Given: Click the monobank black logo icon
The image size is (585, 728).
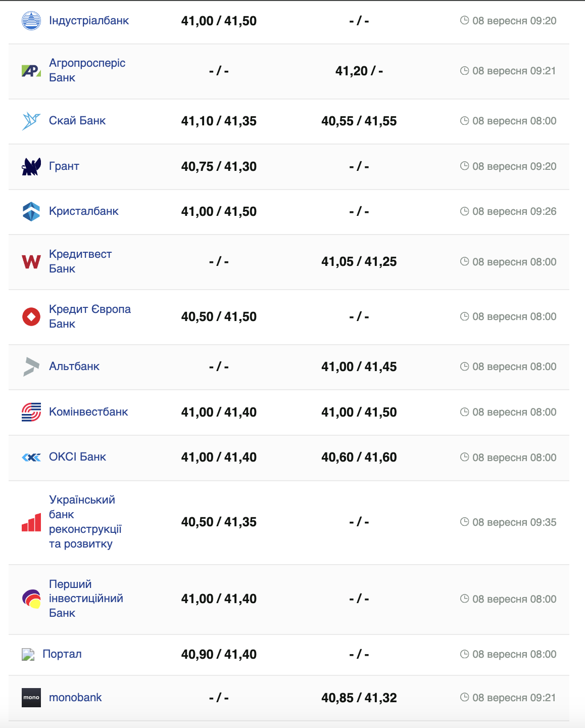Looking at the screenshot, I should click(x=31, y=698).
